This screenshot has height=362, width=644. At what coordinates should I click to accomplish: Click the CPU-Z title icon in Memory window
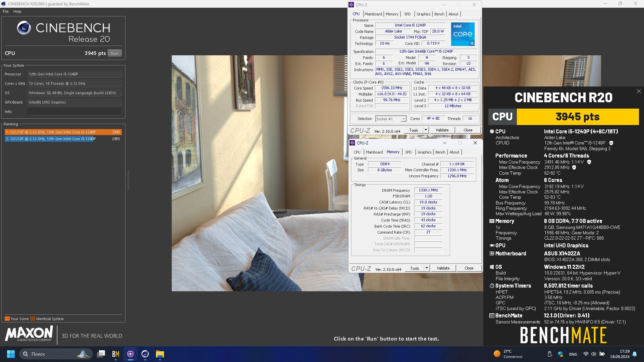pos(352,143)
